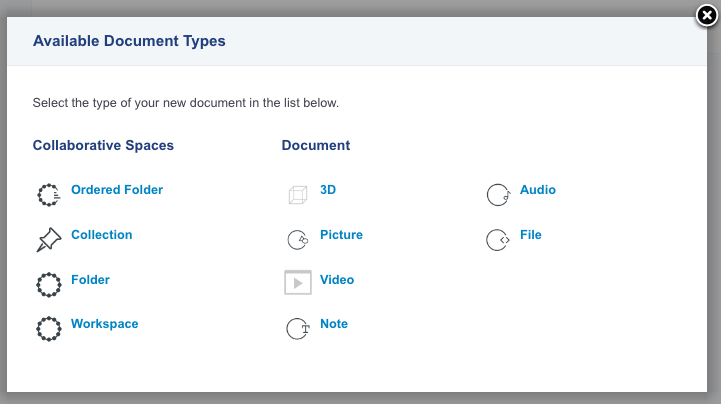Viewport: 721px width, 404px height.
Task: Click the Workspace dotted-circle icon
Action: [x=49, y=329]
